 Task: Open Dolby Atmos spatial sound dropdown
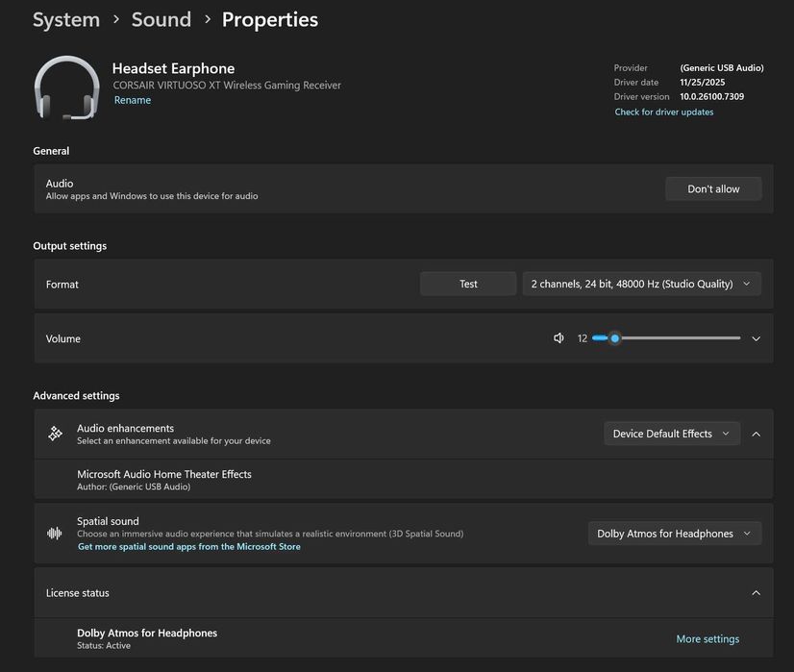[674, 534]
